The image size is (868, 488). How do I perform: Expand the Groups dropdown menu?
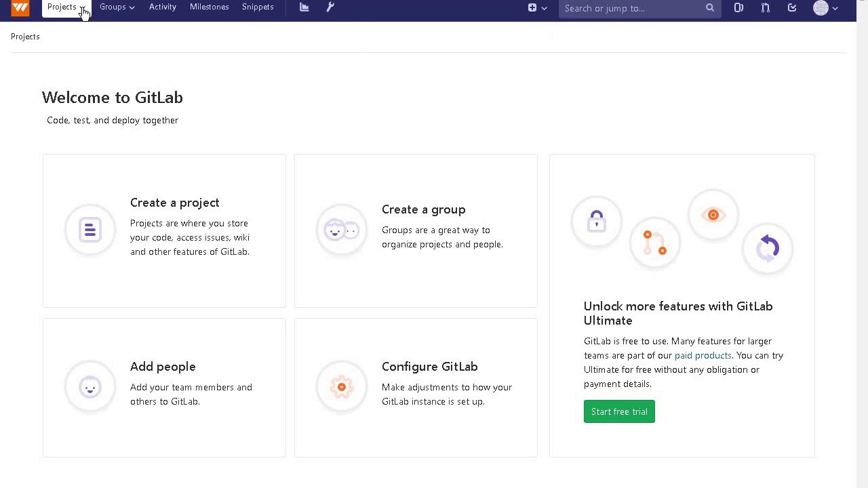(x=117, y=7)
